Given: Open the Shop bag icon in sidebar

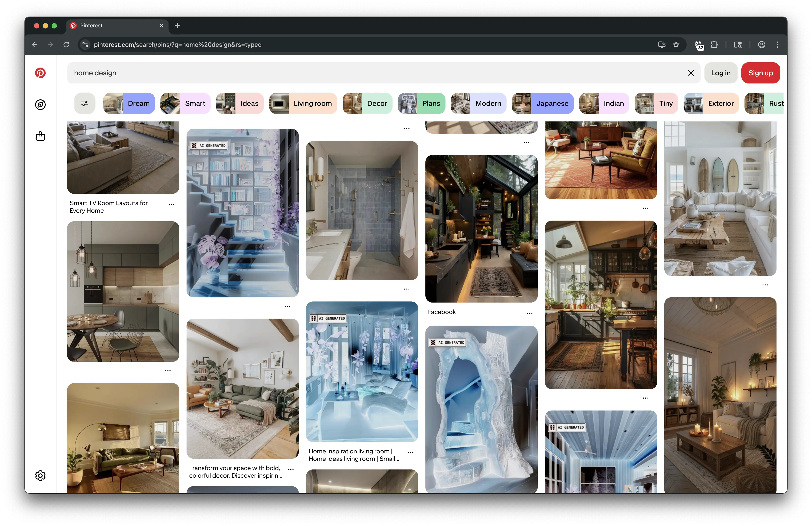Looking at the screenshot, I should (x=40, y=136).
